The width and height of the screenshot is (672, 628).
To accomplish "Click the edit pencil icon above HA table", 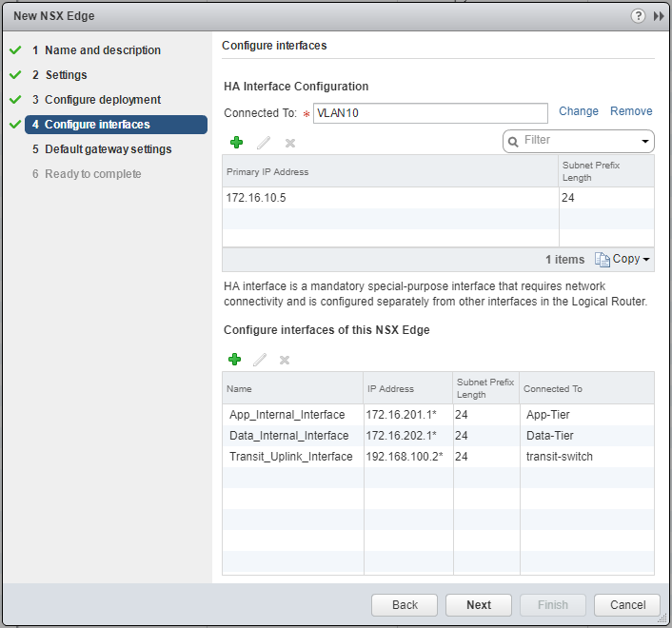I will click(x=264, y=142).
